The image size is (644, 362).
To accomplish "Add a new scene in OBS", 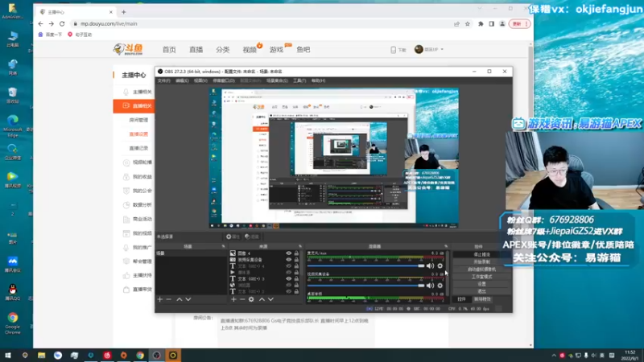I will pyautogui.click(x=159, y=299).
